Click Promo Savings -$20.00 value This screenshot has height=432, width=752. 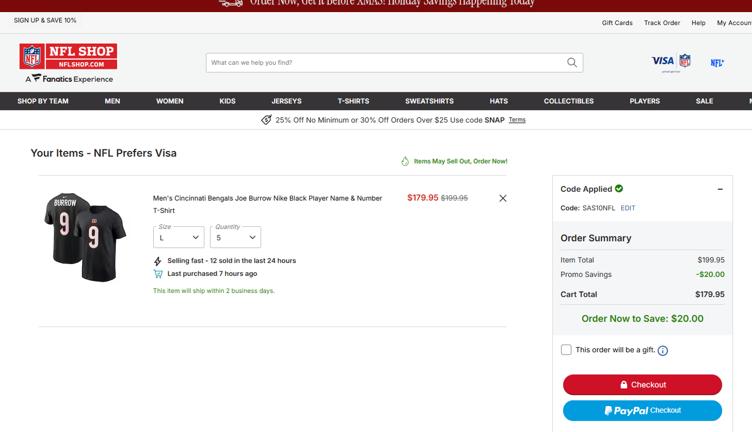click(710, 274)
